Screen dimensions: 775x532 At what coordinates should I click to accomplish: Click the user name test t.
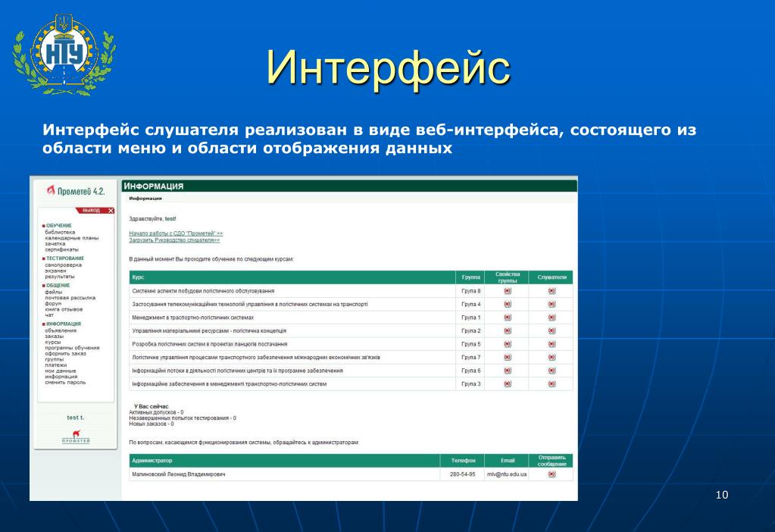(76, 418)
